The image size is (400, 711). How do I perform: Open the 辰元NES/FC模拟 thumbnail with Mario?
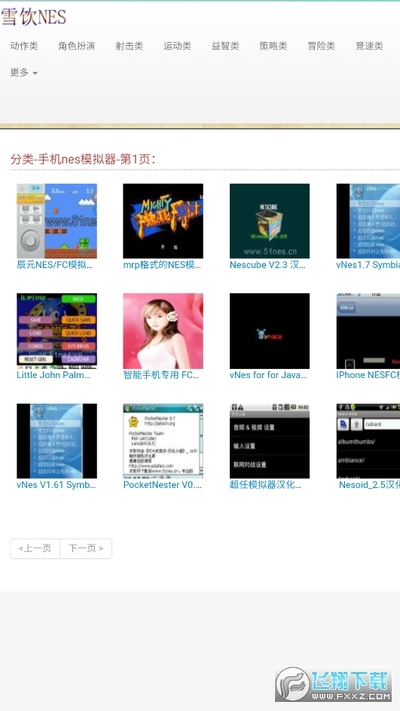click(x=57, y=221)
